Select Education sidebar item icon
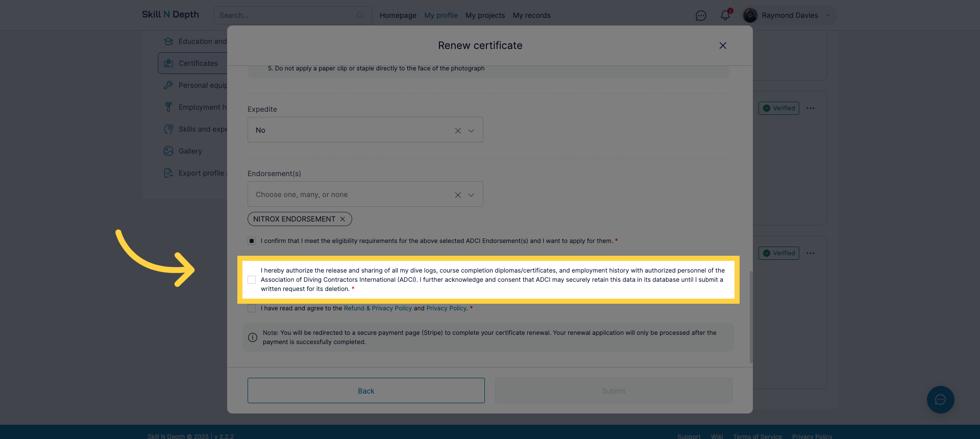The height and width of the screenshot is (439, 980). [168, 41]
